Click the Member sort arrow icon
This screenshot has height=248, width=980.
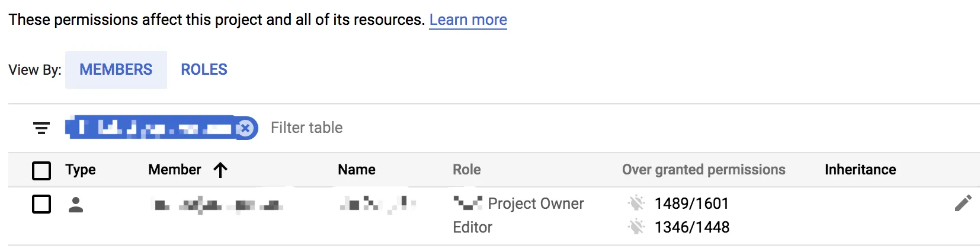coord(220,170)
